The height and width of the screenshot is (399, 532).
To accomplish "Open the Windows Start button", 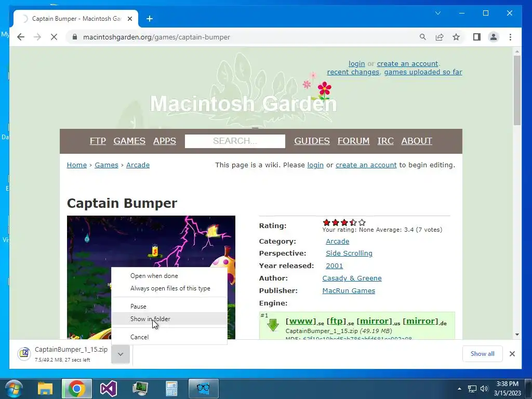I will (14, 389).
